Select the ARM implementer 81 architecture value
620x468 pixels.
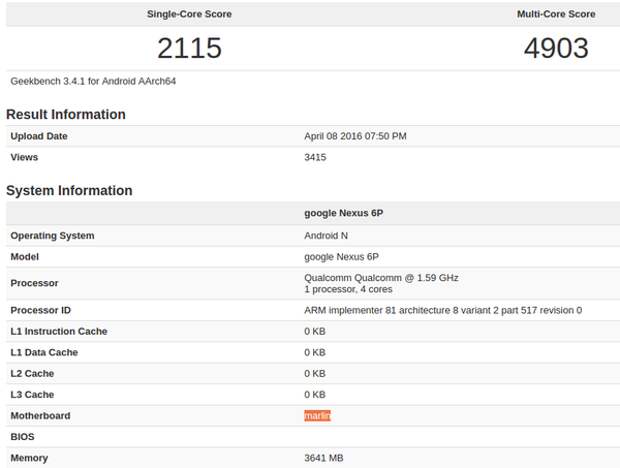443,310
